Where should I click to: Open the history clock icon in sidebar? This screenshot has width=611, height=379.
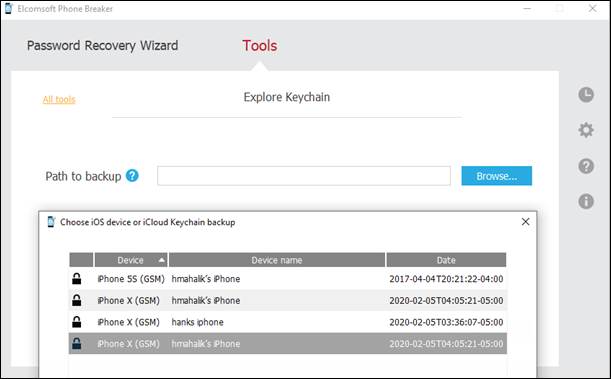(x=586, y=95)
